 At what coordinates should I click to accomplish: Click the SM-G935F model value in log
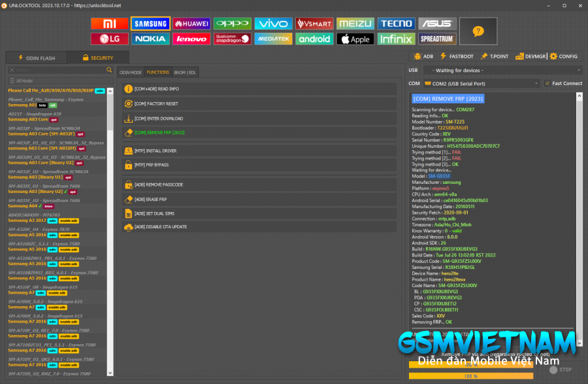point(439,176)
